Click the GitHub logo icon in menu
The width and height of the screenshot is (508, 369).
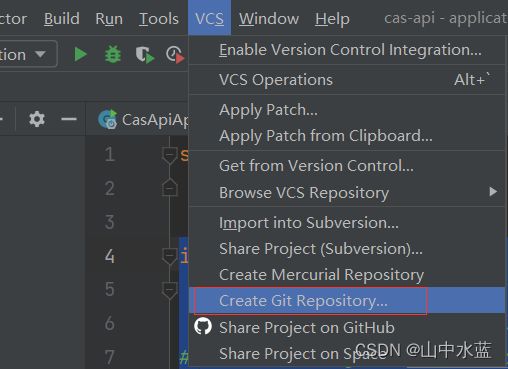tap(203, 326)
